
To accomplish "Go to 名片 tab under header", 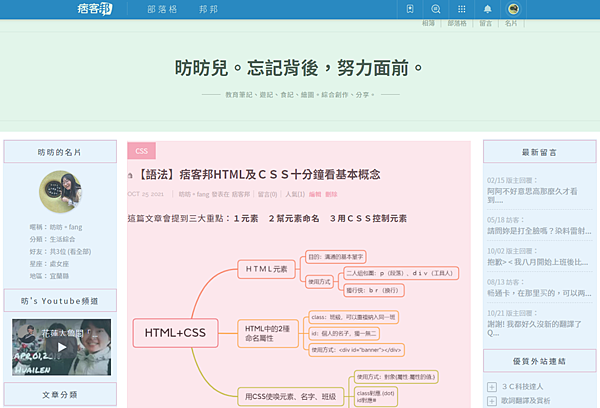I will pyautogui.click(x=511, y=23).
